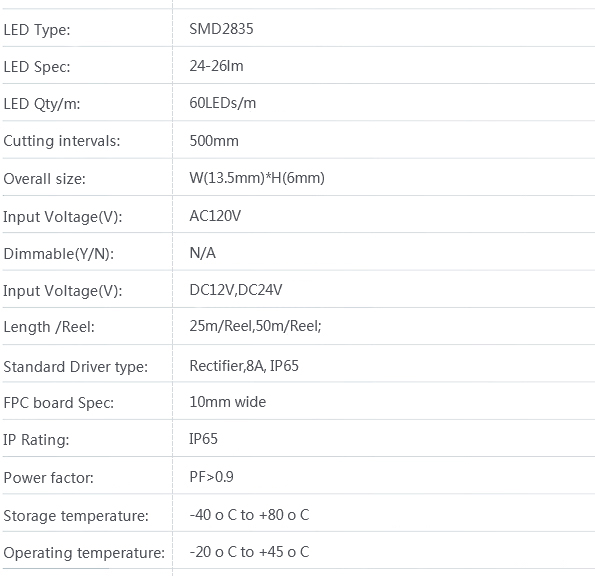Select the Cutting intervals label
Viewport: 595px width, 576px height.
click(62, 141)
